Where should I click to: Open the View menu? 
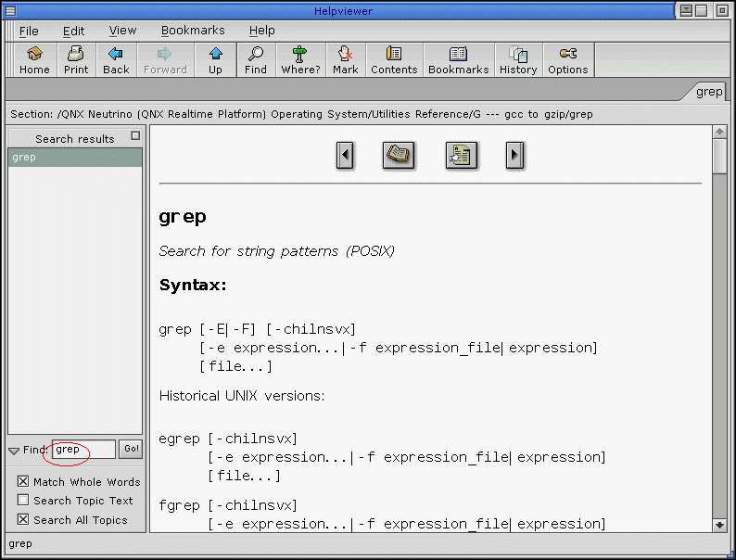coord(122,31)
